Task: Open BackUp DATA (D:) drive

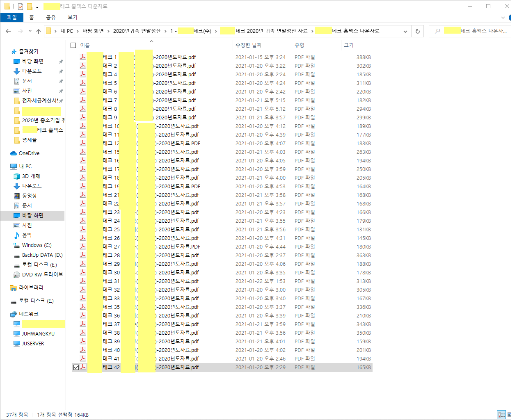Action: pyautogui.click(x=42, y=255)
